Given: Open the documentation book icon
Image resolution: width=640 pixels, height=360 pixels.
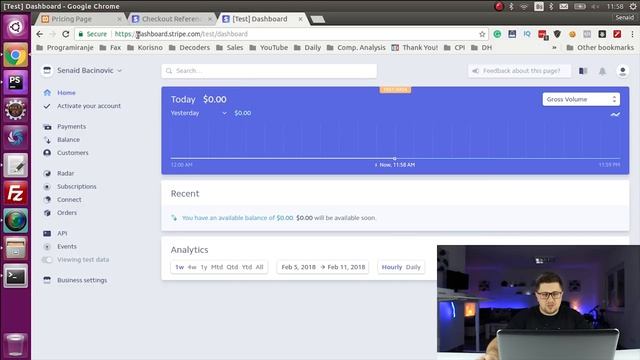Looking at the screenshot, I should click(583, 71).
